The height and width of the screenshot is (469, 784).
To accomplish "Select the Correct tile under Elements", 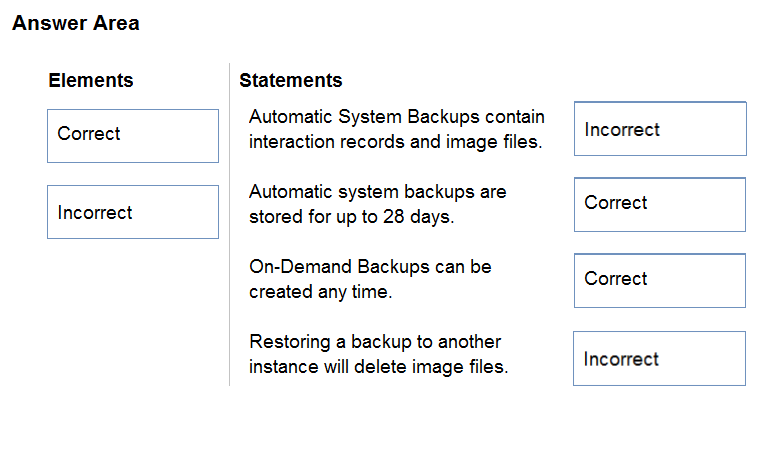I will 133,136.
